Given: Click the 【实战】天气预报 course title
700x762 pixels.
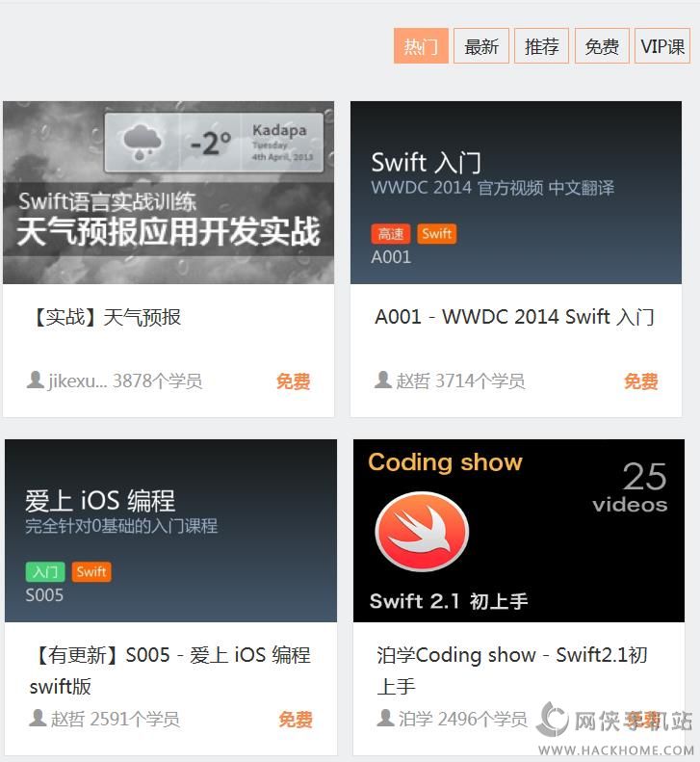Looking at the screenshot, I should pos(105,317).
